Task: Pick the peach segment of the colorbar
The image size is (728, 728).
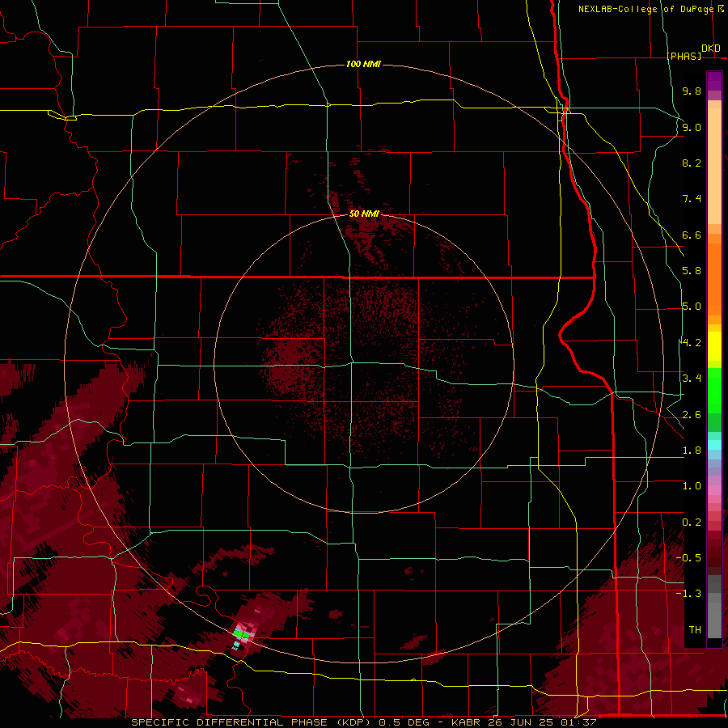Action: click(x=714, y=166)
